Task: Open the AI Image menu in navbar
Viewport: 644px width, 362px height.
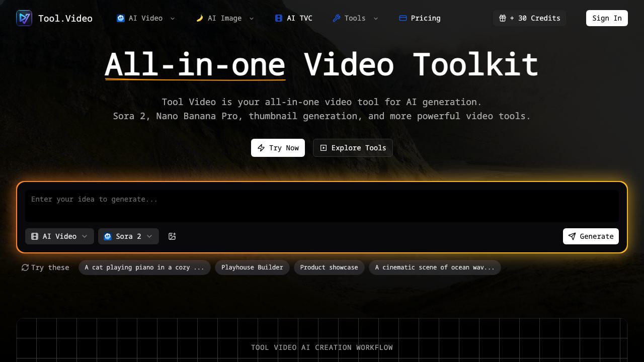Action: point(225,18)
